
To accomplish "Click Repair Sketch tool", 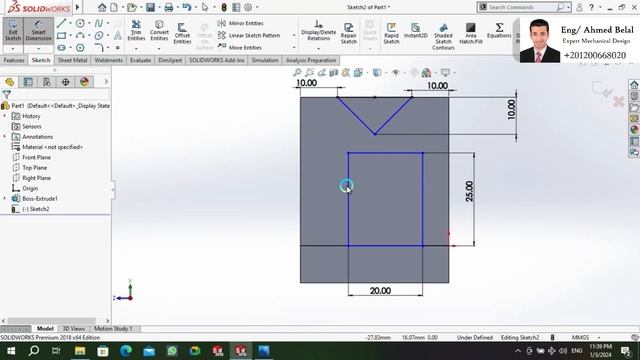I will (x=349, y=33).
